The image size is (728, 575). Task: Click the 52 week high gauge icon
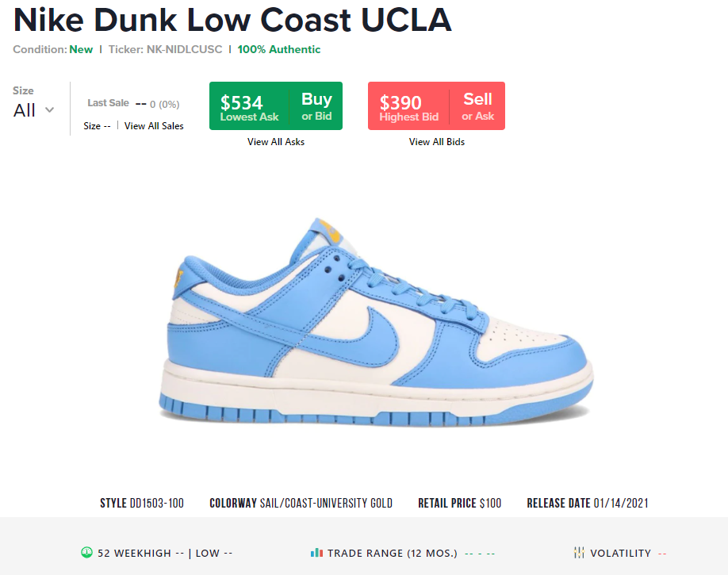point(86,552)
